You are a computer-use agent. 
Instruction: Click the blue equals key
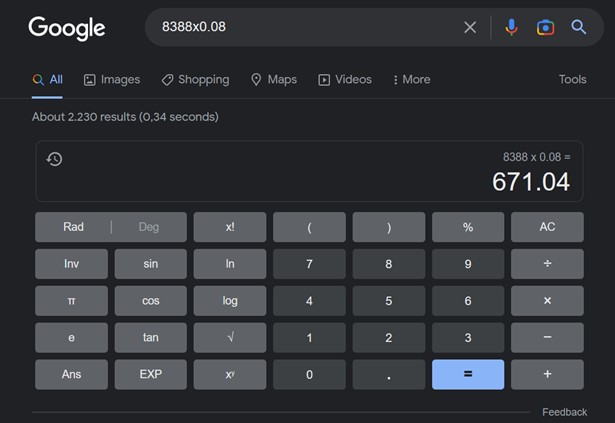tap(468, 374)
